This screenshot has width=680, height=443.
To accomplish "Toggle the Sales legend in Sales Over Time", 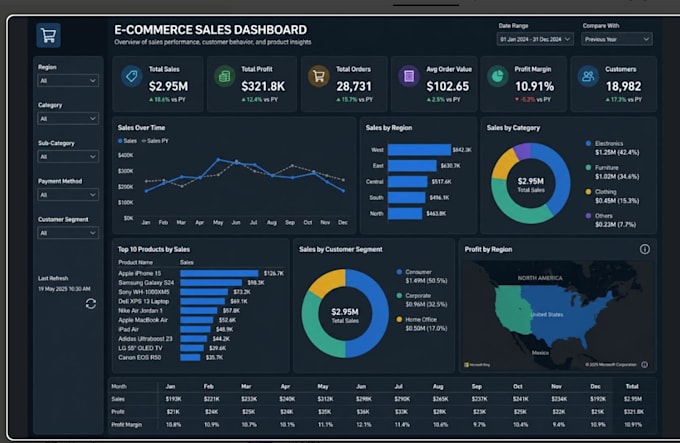I will (x=127, y=141).
